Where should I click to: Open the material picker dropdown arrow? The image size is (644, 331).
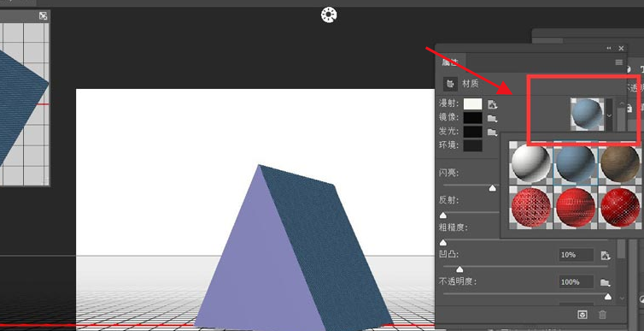tap(609, 115)
